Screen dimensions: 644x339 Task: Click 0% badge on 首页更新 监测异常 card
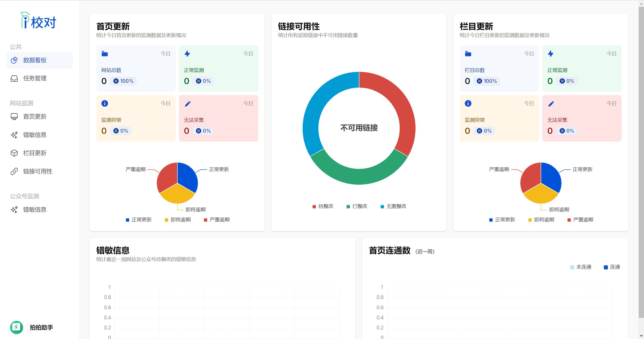click(121, 131)
